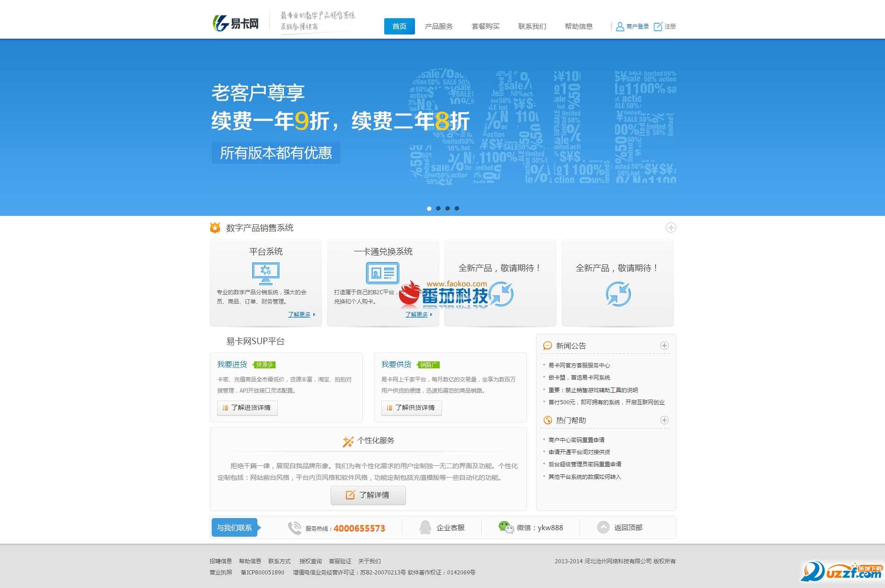Image resolution: width=885 pixels, height=588 pixels.
Task: Click the 企业客服 penguin icon
Action: coord(425,527)
